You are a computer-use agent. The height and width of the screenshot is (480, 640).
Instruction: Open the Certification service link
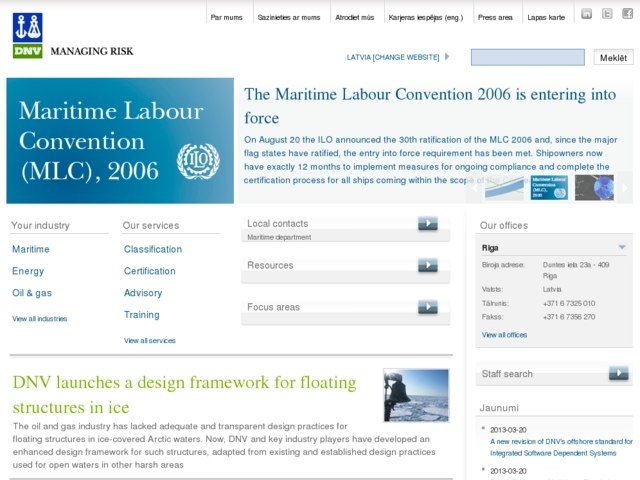click(x=149, y=271)
